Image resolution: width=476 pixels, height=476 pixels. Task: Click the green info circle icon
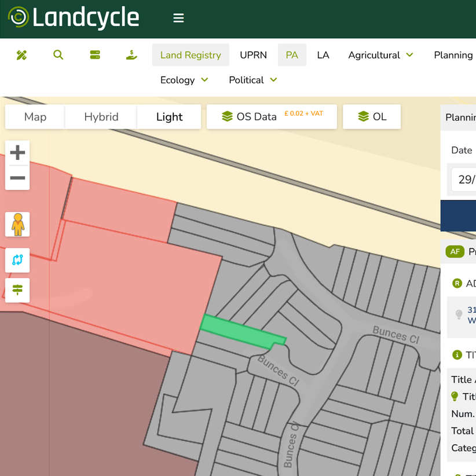tap(457, 354)
